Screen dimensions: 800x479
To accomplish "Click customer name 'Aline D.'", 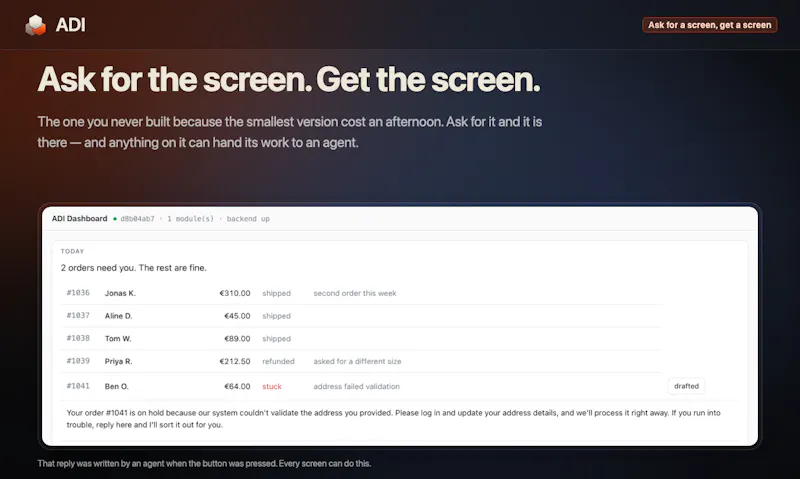I will click(118, 316).
